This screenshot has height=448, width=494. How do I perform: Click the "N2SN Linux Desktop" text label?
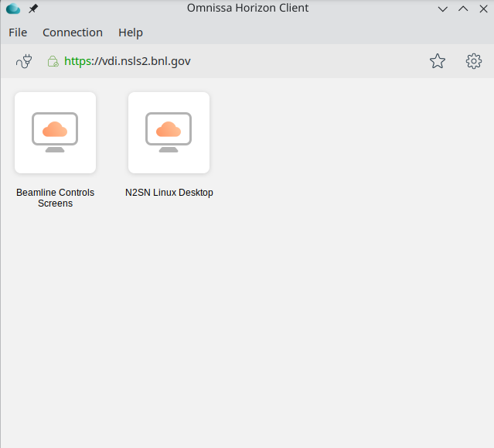point(169,193)
